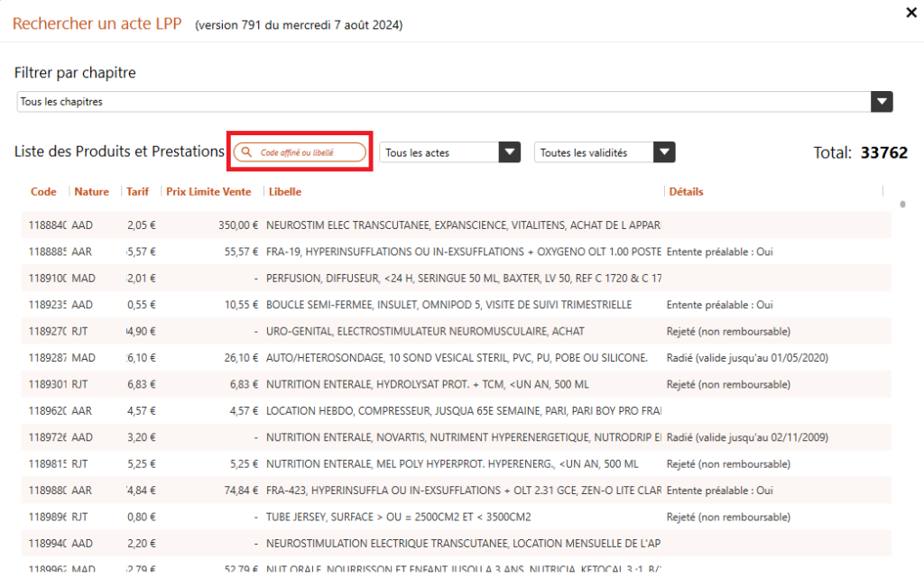
Task: Click the 'Code affiné ou libellé' search field
Action: coord(307,153)
